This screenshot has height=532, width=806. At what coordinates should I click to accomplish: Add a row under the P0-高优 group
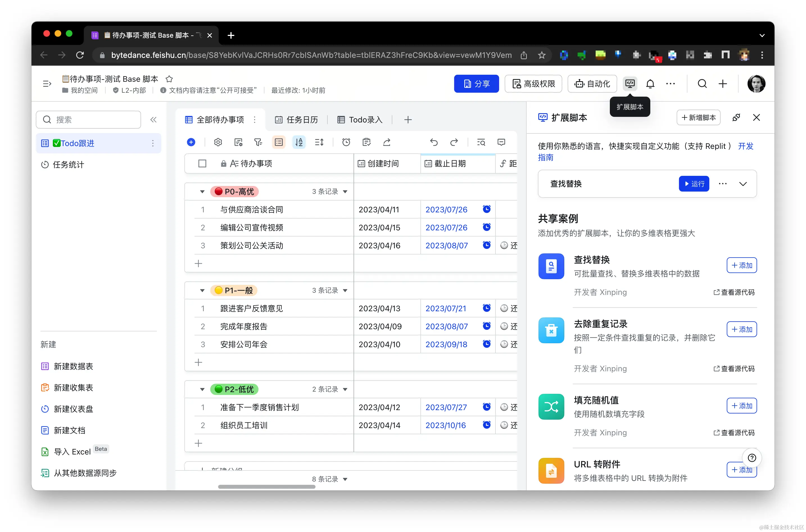click(198, 263)
